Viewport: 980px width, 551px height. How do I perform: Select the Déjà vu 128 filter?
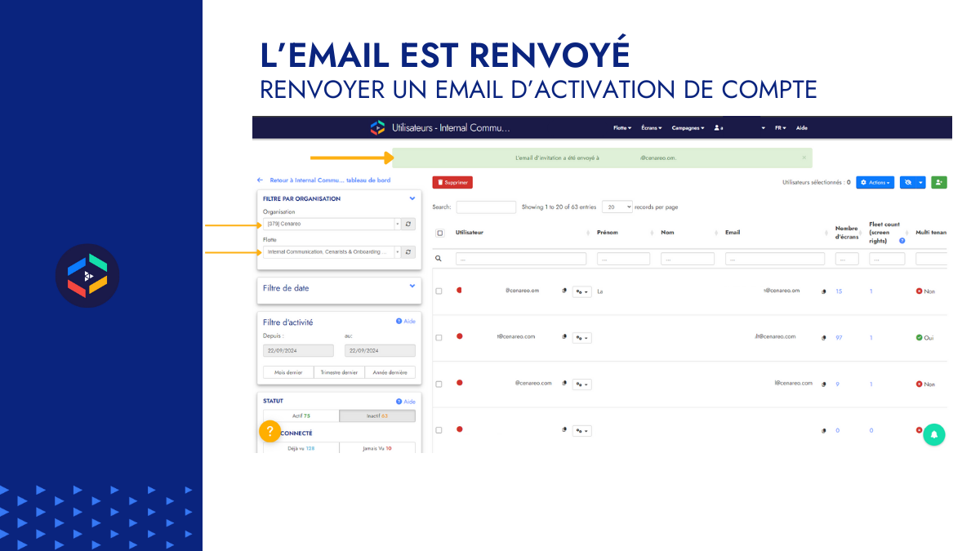click(301, 447)
